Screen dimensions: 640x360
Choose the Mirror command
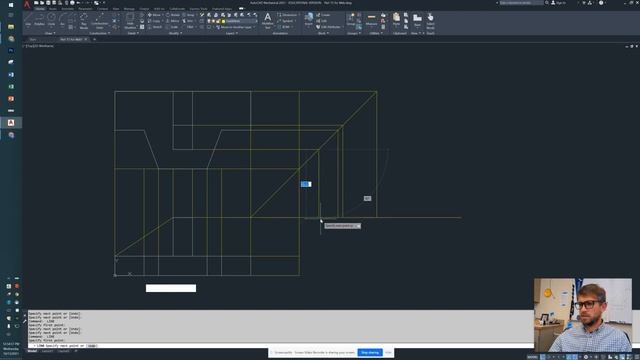pos(173,21)
